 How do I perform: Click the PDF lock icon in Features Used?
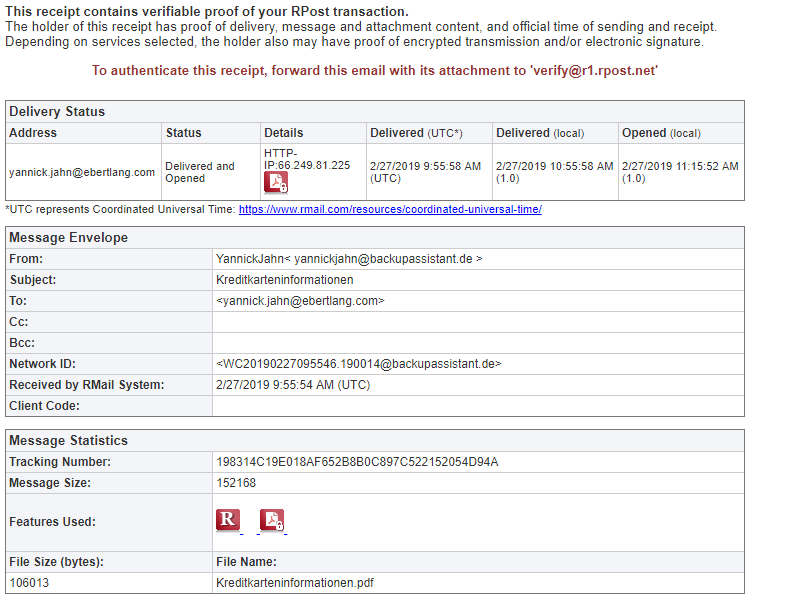coord(272,521)
